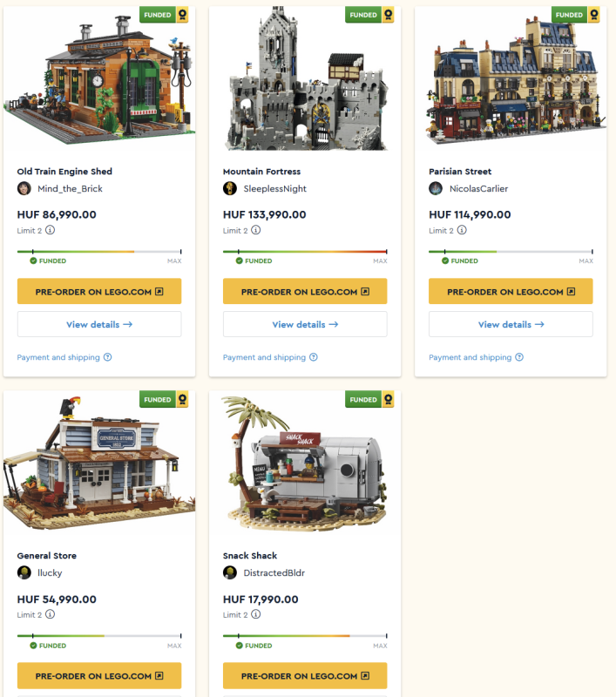This screenshot has height=697, width=616.
Task: Click SleeplessNight's avatar
Action: pyautogui.click(x=230, y=188)
